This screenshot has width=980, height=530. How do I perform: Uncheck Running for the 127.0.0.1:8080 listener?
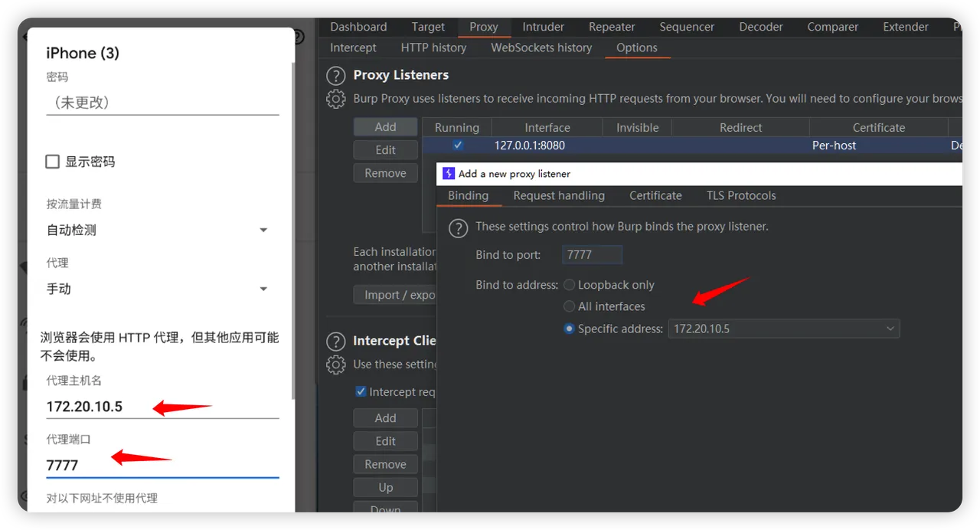tap(458, 145)
